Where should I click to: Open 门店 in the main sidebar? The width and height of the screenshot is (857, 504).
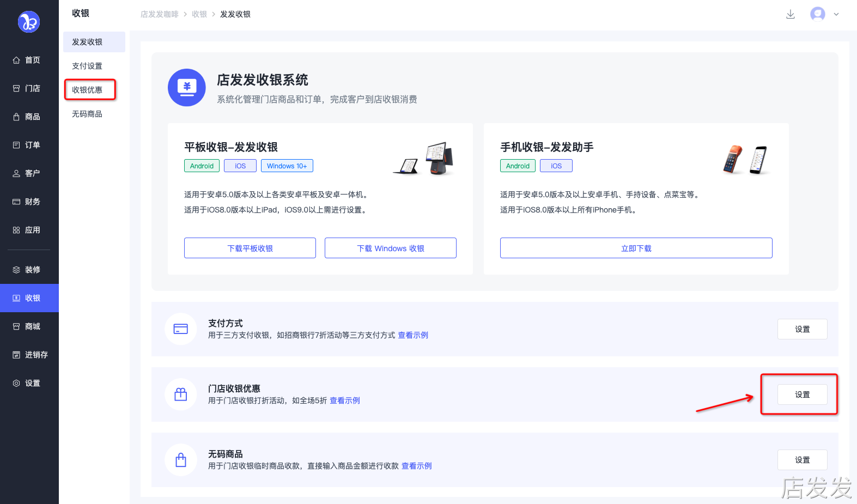point(29,88)
